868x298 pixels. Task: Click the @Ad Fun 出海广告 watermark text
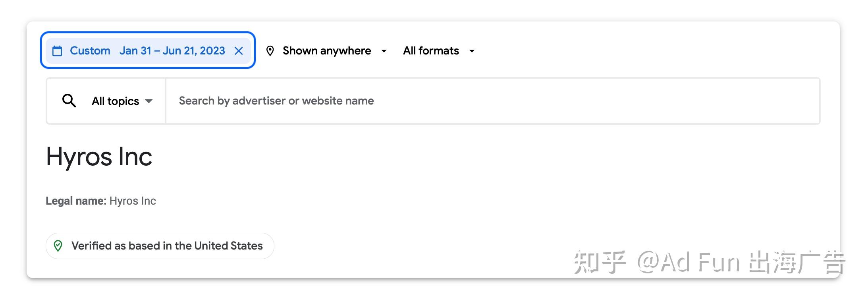click(741, 262)
